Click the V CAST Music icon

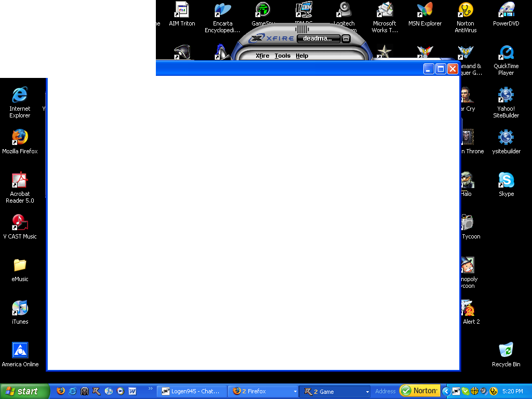tap(20, 223)
